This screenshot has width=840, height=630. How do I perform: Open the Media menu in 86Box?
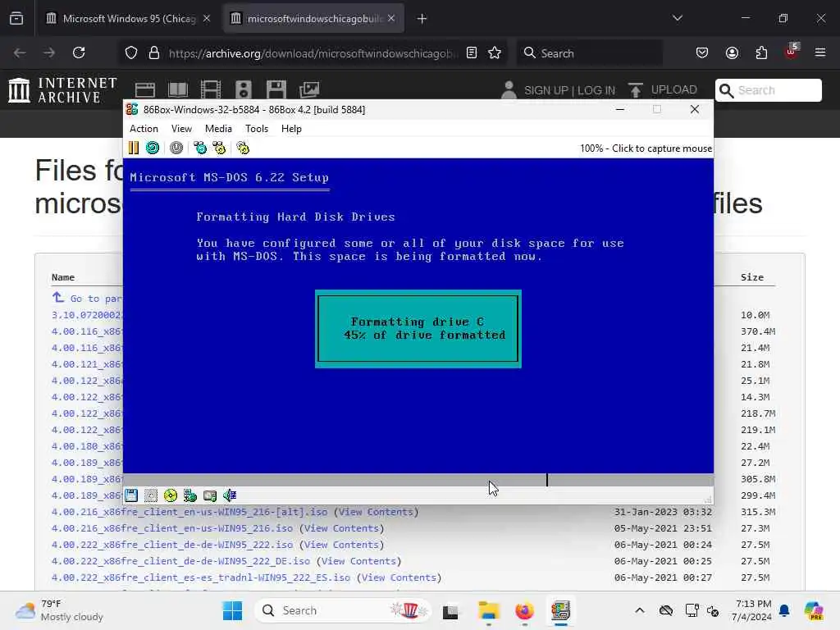[218, 129]
